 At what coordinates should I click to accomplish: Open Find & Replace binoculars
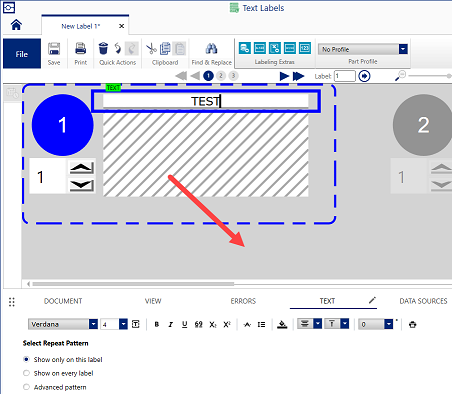point(211,49)
